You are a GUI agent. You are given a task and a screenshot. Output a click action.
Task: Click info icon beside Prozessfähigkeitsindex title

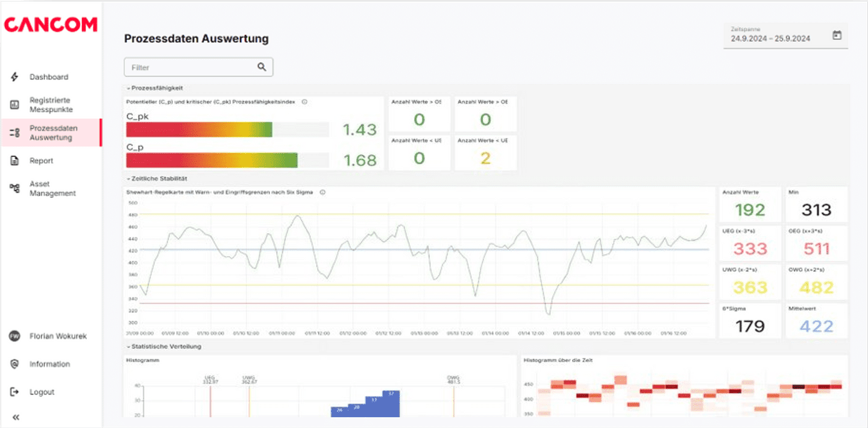coord(304,102)
